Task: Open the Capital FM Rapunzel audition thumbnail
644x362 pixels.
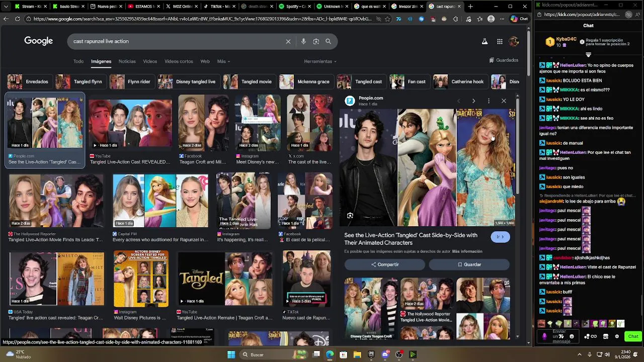Action: (160, 200)
